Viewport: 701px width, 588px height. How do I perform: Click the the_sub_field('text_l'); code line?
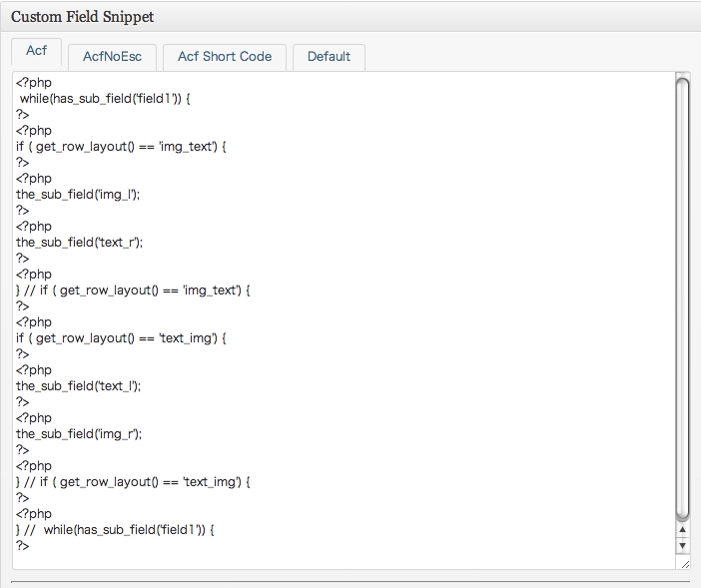78,386
